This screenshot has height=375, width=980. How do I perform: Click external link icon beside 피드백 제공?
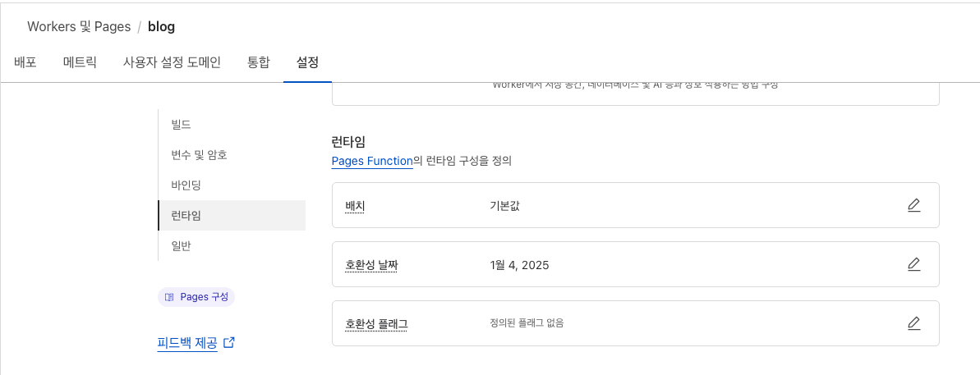[x=229, y=343]
